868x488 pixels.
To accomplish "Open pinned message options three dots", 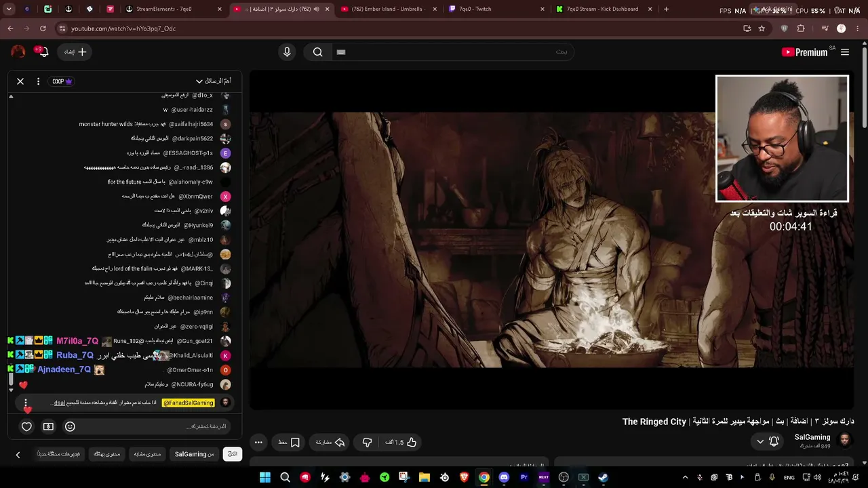I will [26, 403].
